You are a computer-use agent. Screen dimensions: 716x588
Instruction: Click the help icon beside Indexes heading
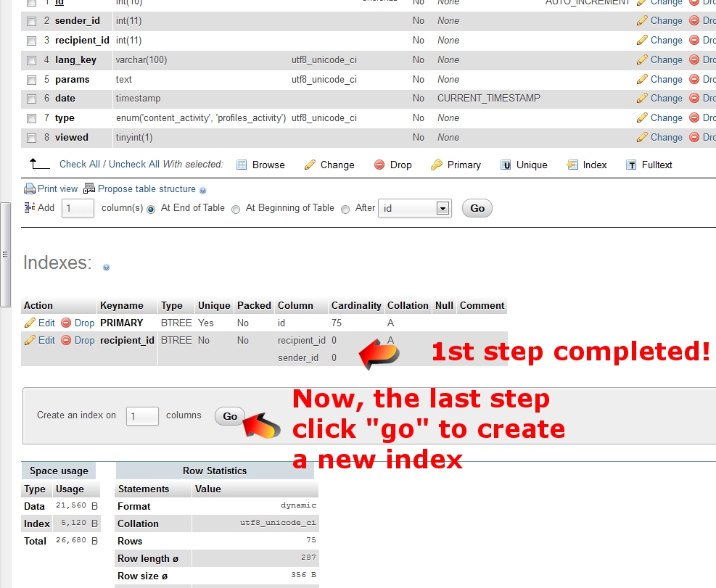(x=107, y=268)
